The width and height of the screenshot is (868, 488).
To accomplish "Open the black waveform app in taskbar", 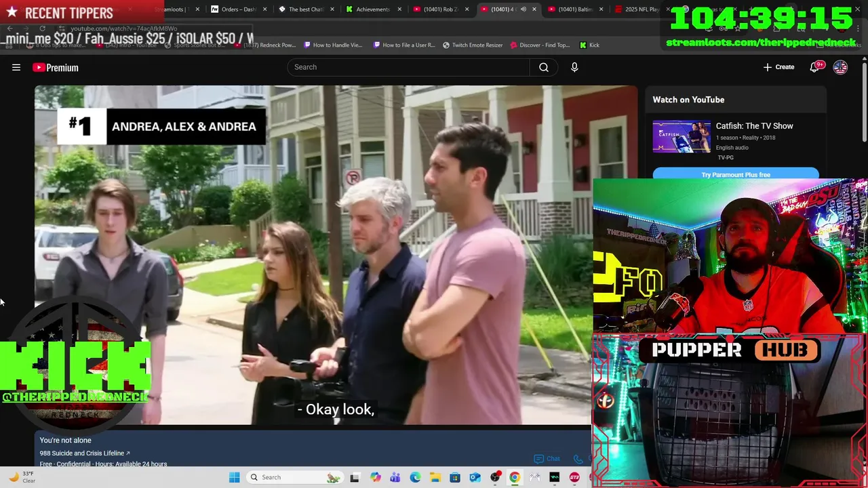I will (555, 477).
